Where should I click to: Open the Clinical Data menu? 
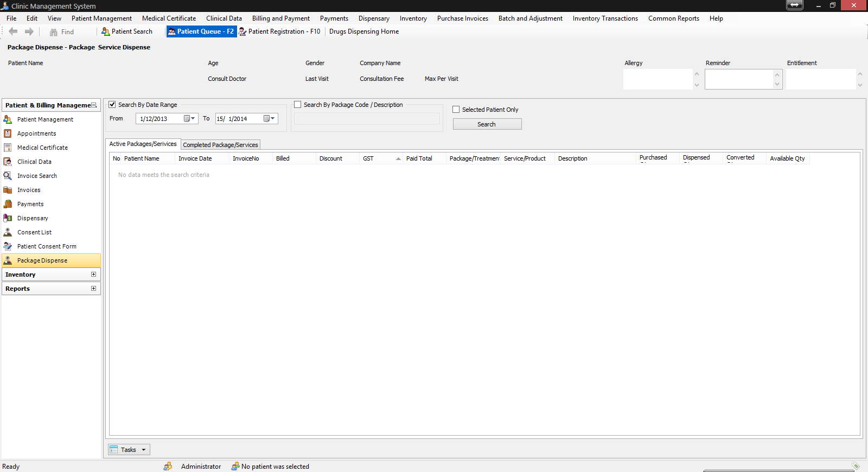224,18
